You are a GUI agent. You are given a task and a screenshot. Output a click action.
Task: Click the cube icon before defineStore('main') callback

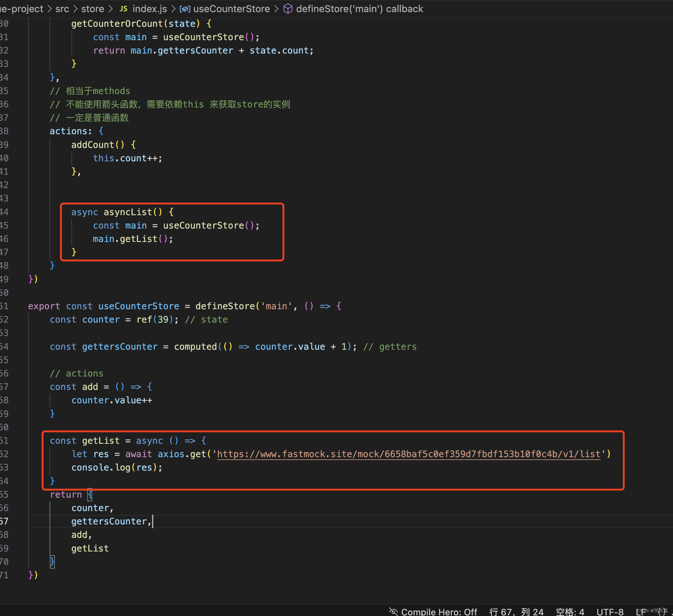pyautogui.click(x=288, y=9)
